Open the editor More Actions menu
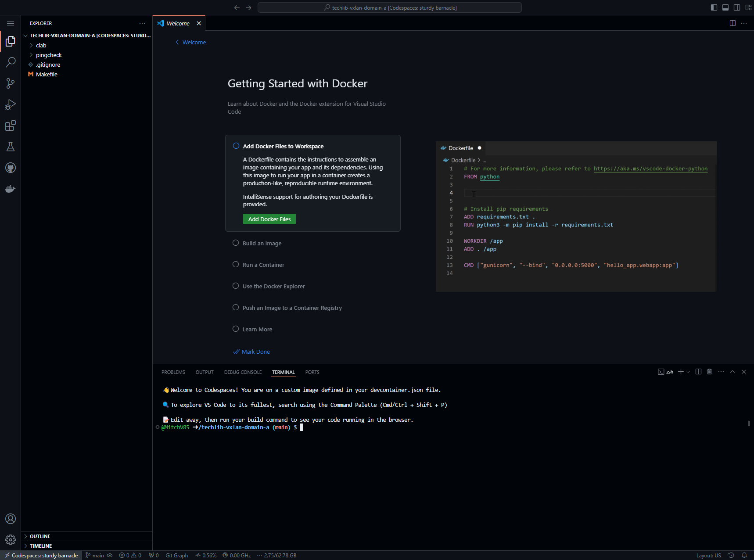This screenshot has width=754, height=560. (x=744, y=23)
